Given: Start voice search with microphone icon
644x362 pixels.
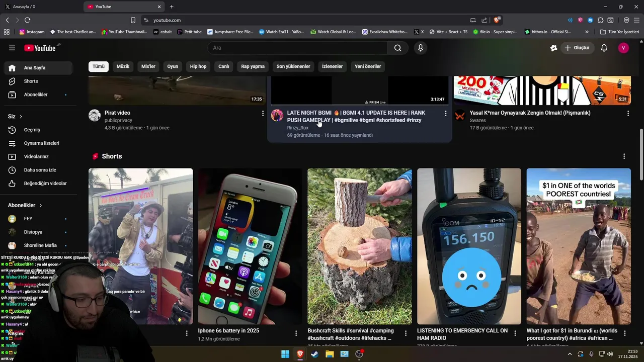Looking at the screenshot, I should pyautogui.click(x=421, y=48).
